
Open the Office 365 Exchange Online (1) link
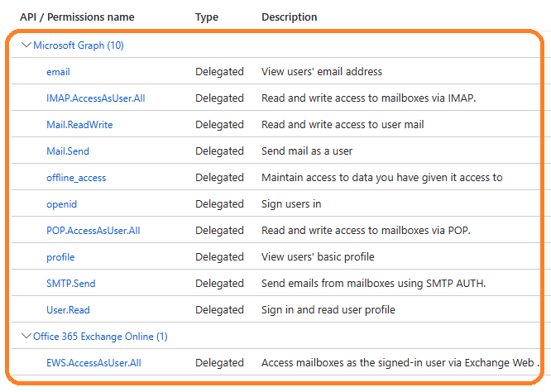pos(100,337)
